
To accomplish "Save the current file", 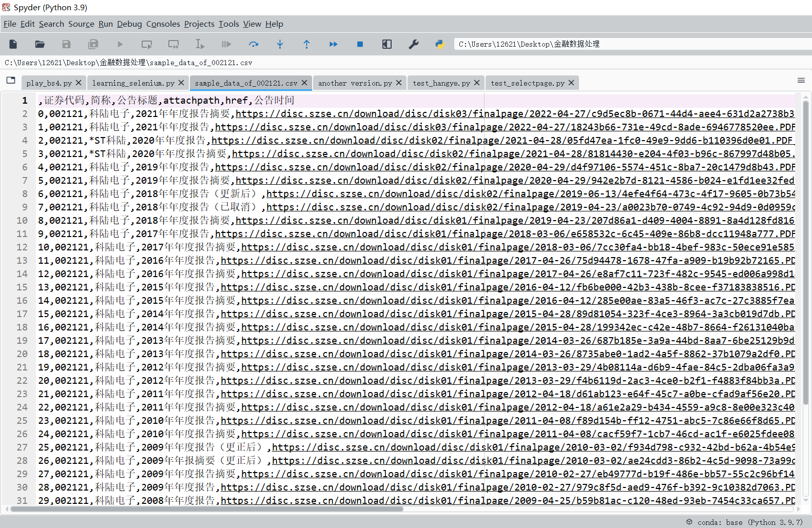I will pyautogui.click(x=66, y=44).
